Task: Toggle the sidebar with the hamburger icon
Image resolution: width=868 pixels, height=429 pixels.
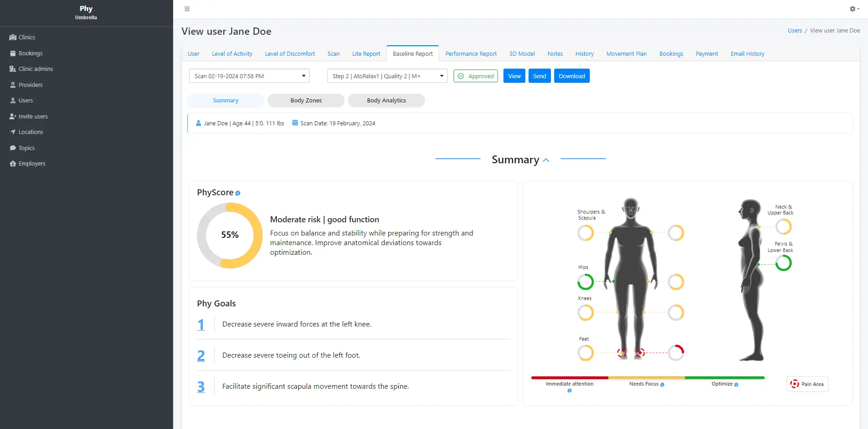Action: (x=187, y=9)
